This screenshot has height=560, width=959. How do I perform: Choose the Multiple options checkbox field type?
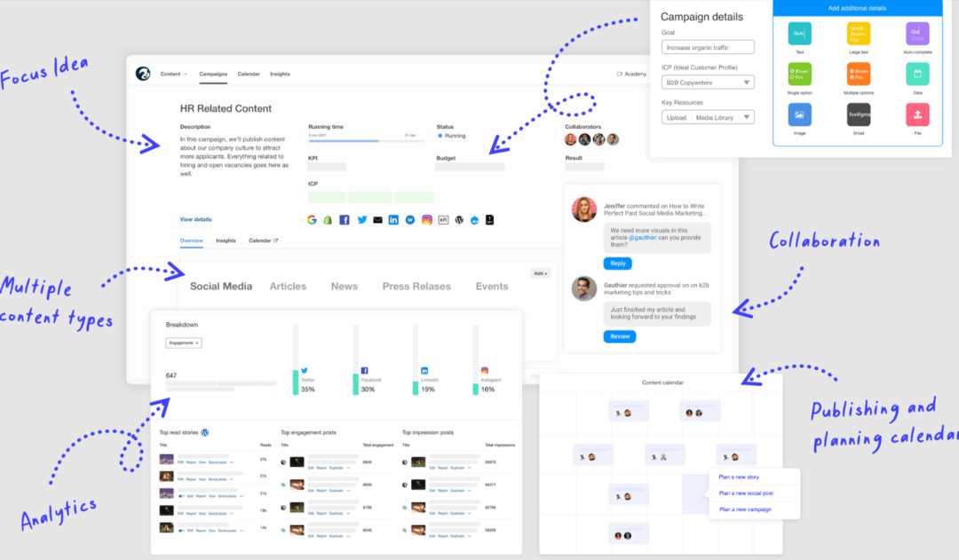pyautogui.click(x=859, y=74)
